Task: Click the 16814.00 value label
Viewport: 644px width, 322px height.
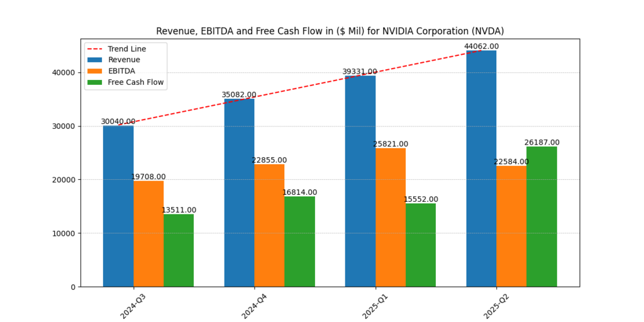Action: (299, 192)
